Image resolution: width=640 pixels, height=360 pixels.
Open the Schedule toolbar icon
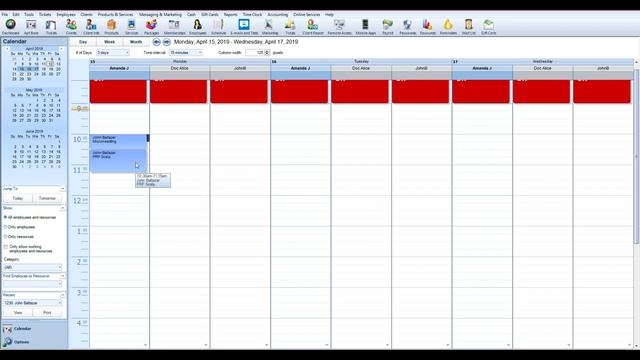click(218, 27)
